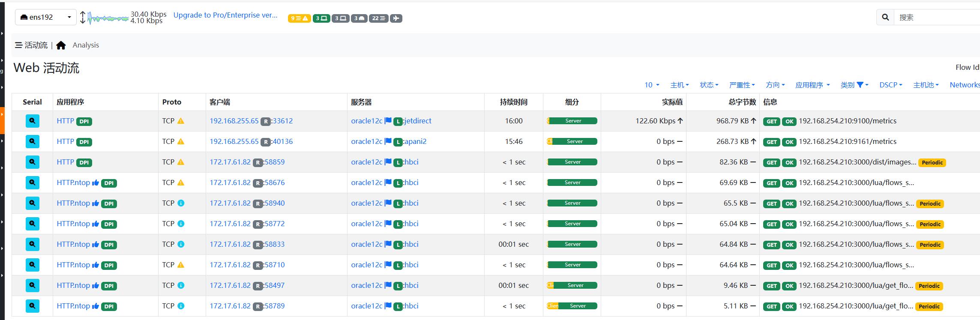Click the breakdown bar in the 58789 row
Screen dimensions: 980x320
click(x=572, y=306)
